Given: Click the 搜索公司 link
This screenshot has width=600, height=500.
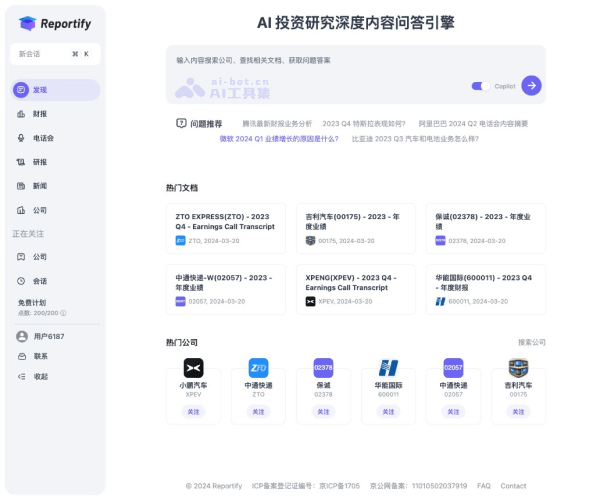Looking at the screenshot, I should tap(531, 342).
